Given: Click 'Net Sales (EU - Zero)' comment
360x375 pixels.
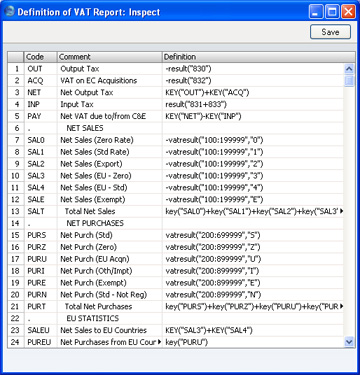Looking at the screenshot, I should (x=110, y=176).
